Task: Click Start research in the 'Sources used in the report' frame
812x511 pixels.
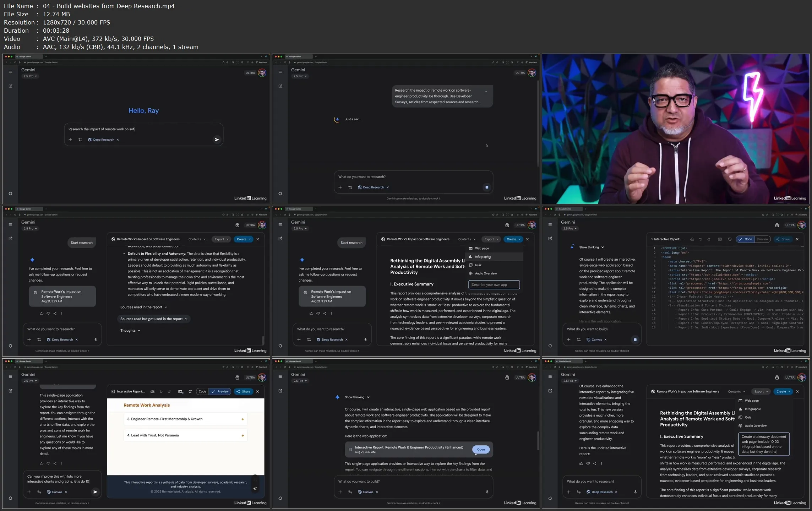Action: [81, 243]
